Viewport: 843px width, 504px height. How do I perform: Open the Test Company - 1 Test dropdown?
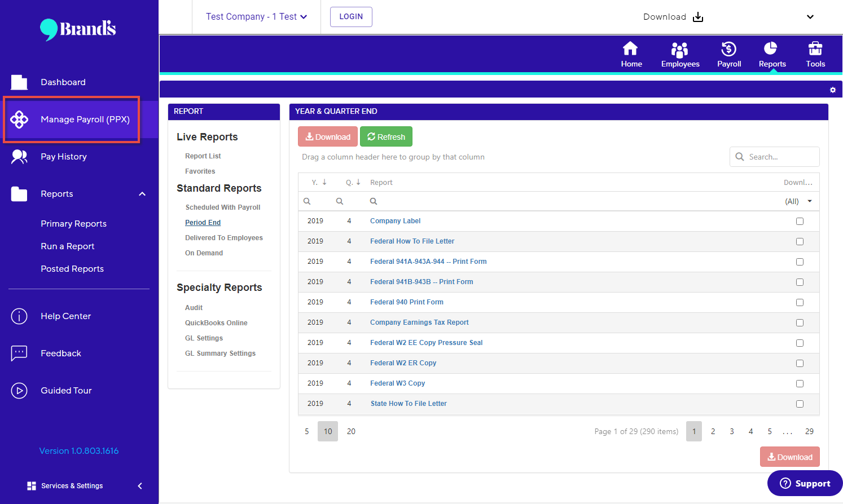[x=256, y=17]
